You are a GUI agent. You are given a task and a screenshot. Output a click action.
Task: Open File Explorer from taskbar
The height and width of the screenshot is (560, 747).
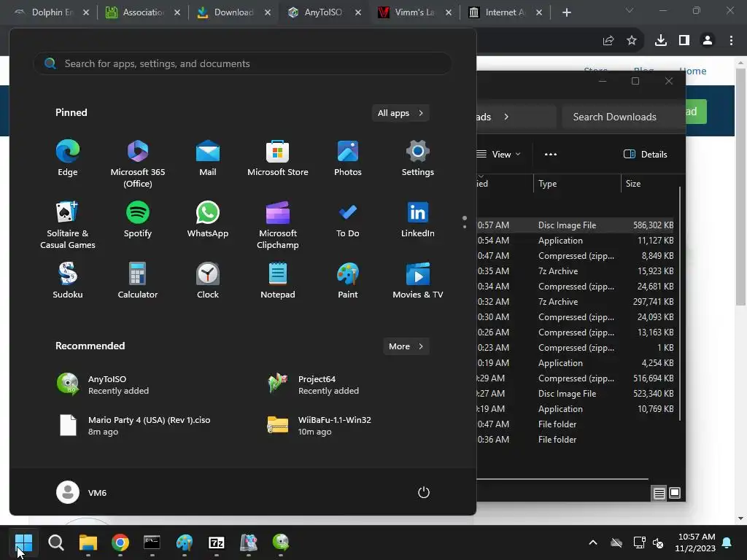[88, 542]
